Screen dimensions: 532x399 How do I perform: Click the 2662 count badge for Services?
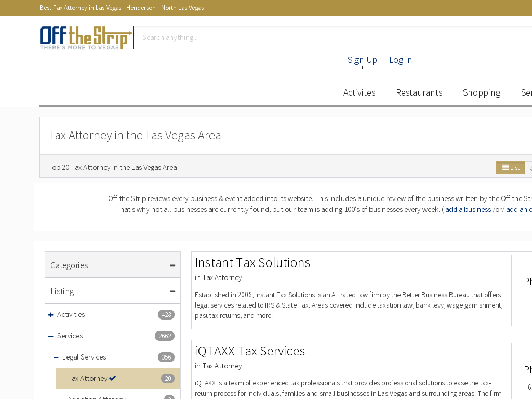(x=165, y=336)
